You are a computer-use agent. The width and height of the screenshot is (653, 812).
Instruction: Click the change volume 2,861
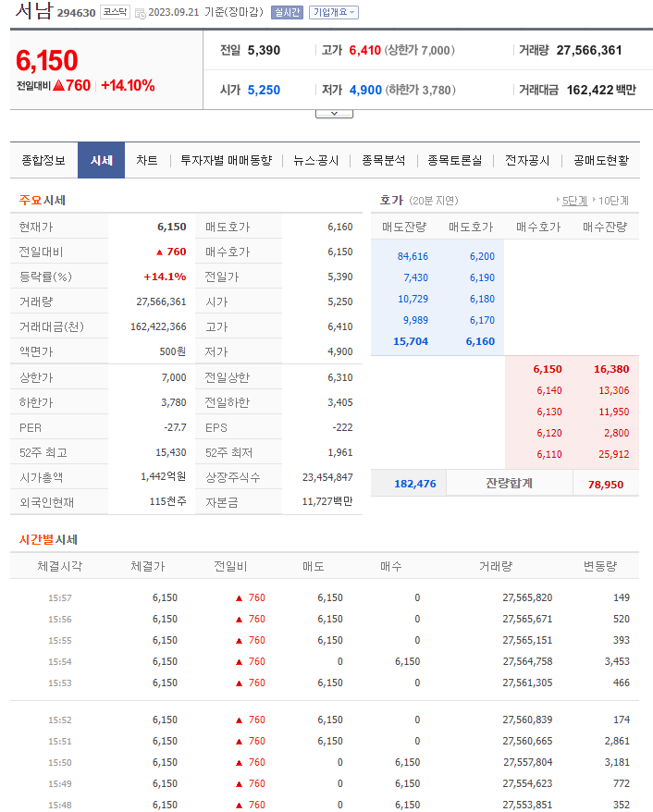click(617, 741)
